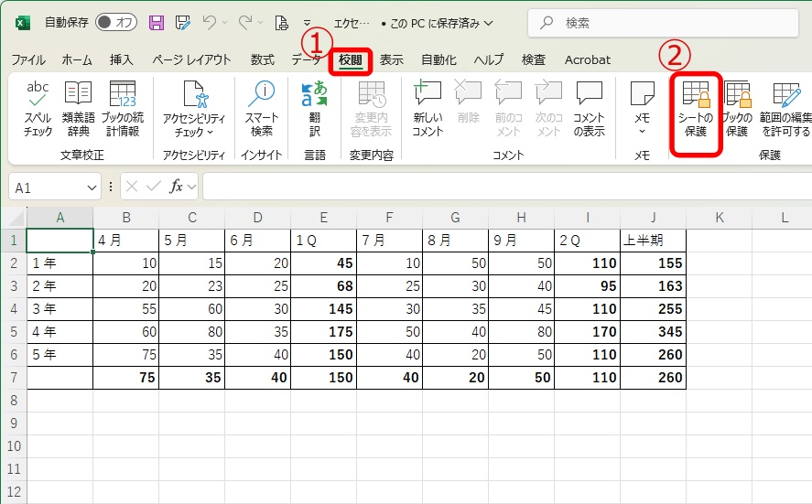The width and height of the screenshot is (812, 504).
Task: Open the 類義語辞典 thesaurus tool
Action: pos(78,108)
